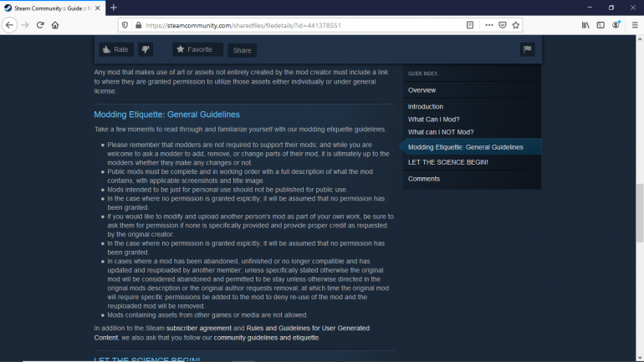Jump to LET THE SCIENCE BEGIN! section
Viewport: 644px width, 362px height.
click(448, 162)
